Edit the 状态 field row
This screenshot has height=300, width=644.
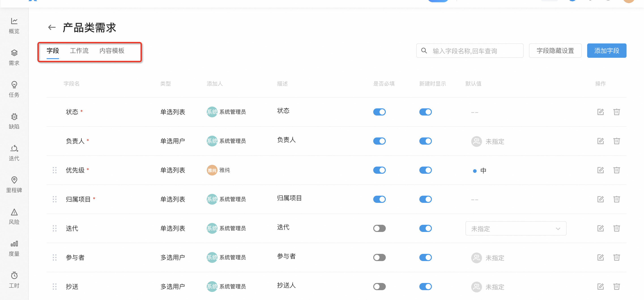click(x=601, y=112)
